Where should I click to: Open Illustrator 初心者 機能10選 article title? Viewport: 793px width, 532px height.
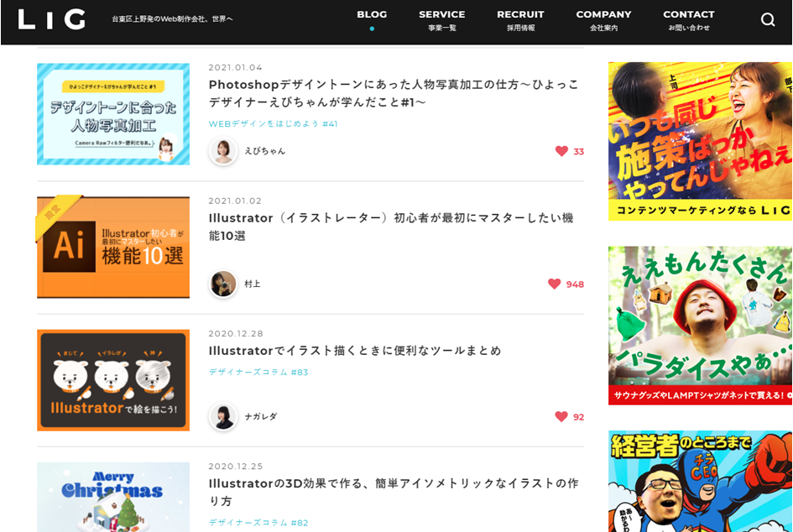(x=391, y=227)
